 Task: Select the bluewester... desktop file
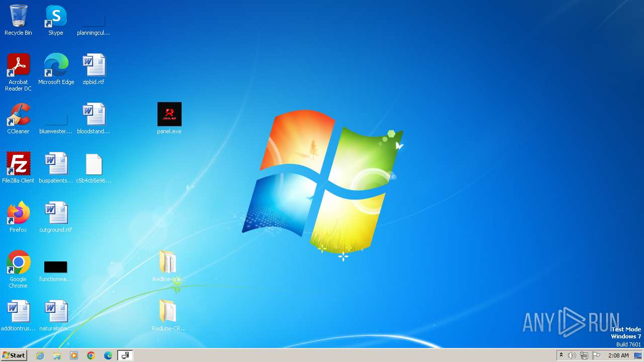click(x=56, y=119)
